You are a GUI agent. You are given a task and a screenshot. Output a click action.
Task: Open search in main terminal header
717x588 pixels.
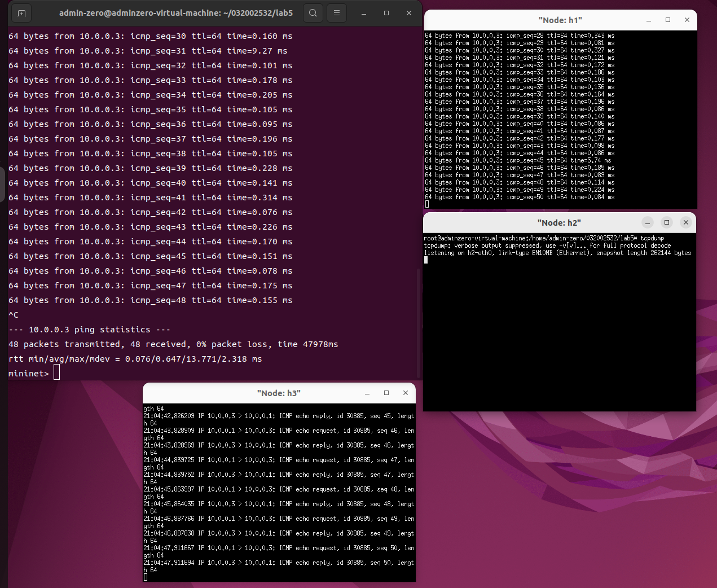pos(313,13)
